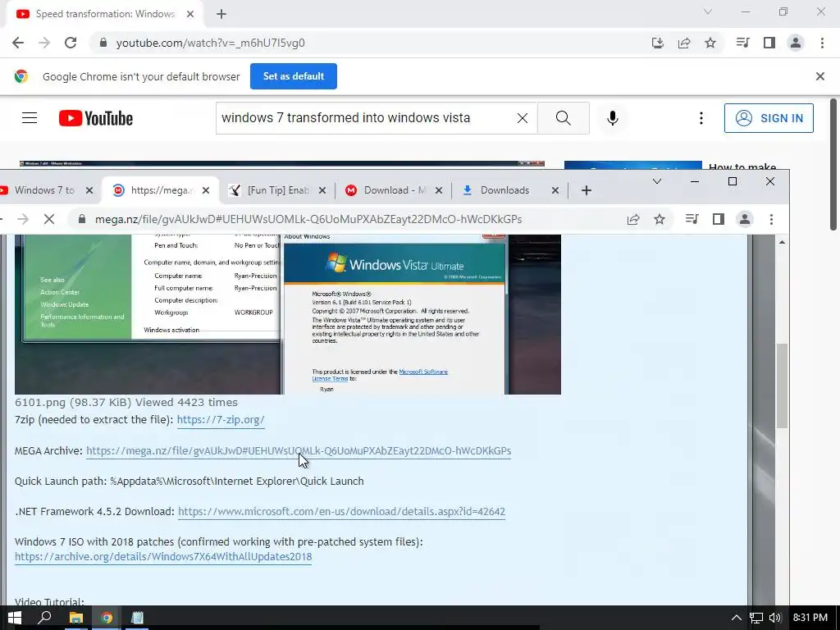
Task: Show hidden system tray icons
Action: (x=737, y=618)
